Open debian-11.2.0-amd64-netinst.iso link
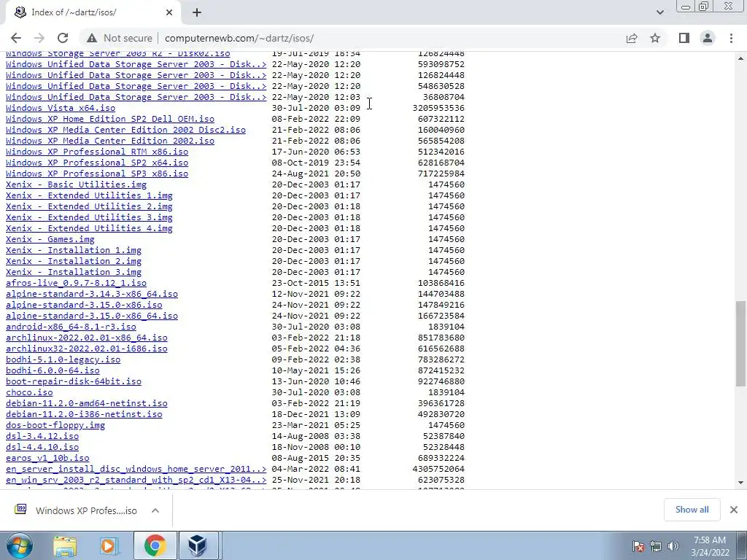The width and height of the screenshot is (747, 560). (87, 404)
